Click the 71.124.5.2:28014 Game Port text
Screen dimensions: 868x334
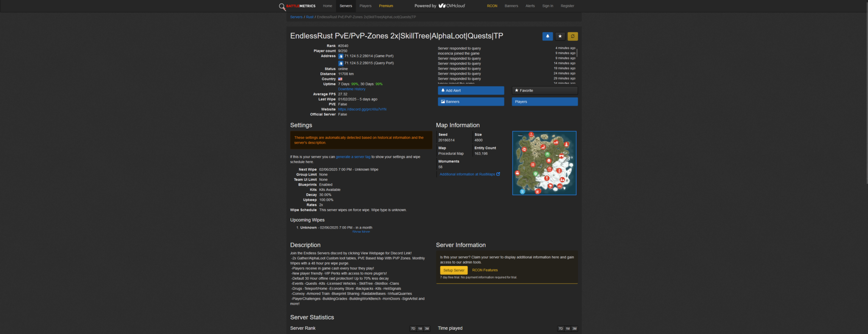tap(369, 56)
